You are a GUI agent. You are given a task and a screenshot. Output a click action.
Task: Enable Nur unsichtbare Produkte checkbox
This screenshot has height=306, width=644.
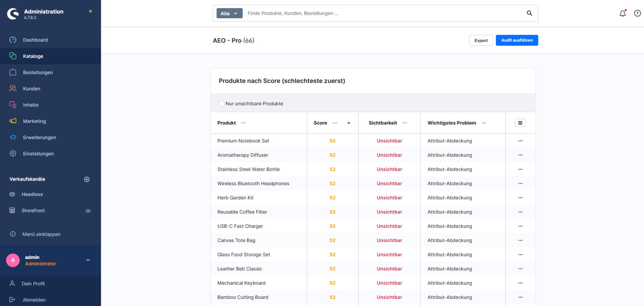222,104
